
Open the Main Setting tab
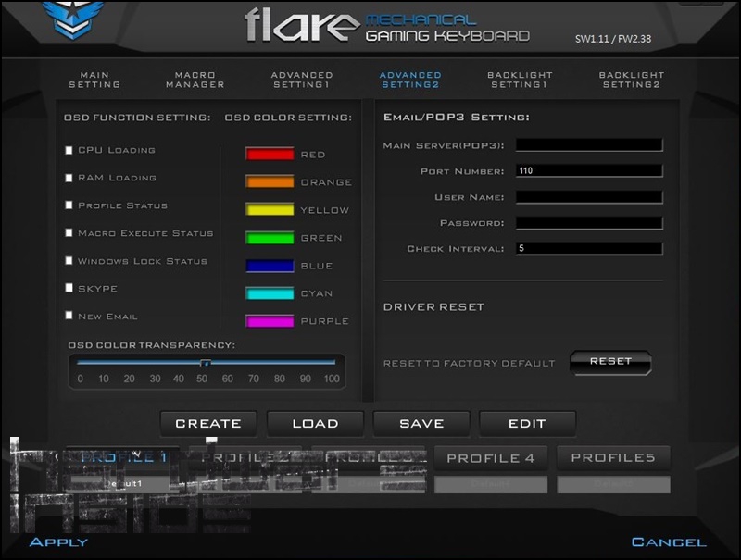[x=94, y=80]
